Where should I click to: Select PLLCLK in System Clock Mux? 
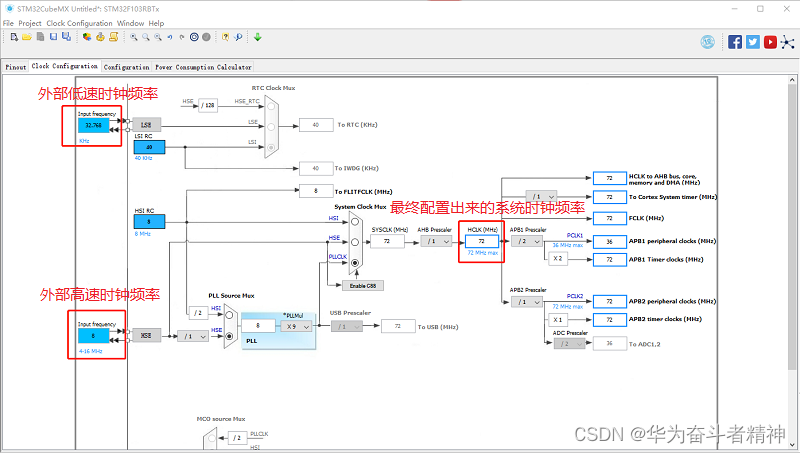click(355, 263)
